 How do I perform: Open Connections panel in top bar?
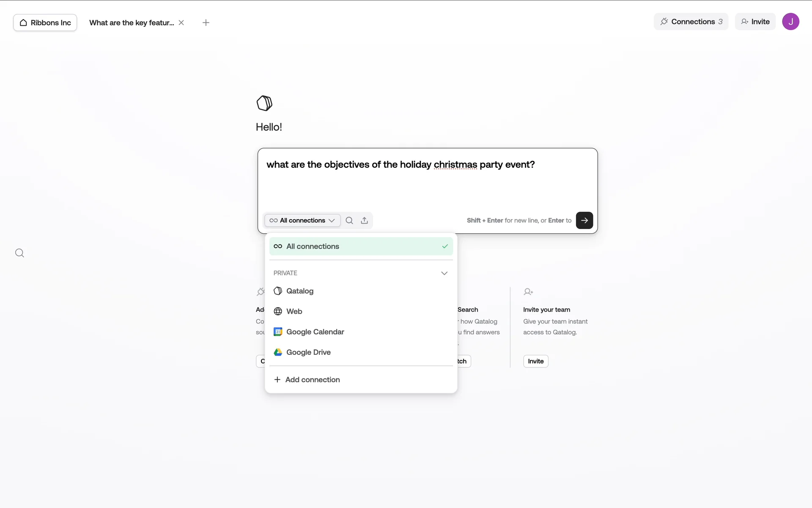(691, 22)
